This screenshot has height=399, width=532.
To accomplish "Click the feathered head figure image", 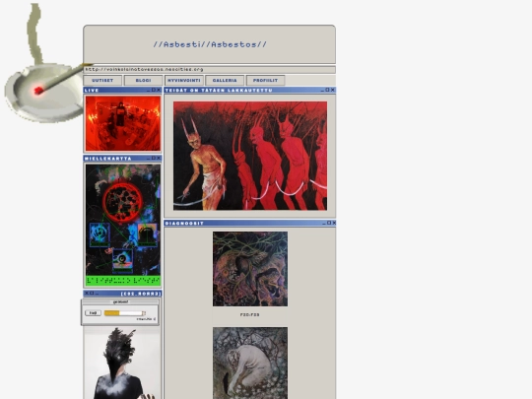I will (123, 363).
